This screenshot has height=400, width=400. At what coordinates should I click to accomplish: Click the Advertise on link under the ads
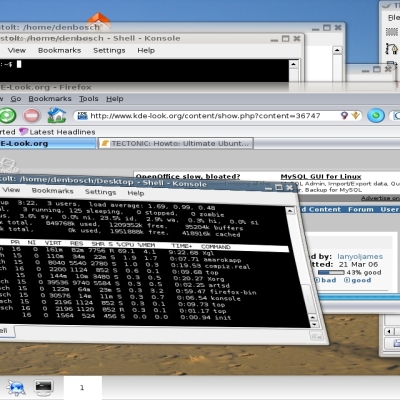point(380,198)
